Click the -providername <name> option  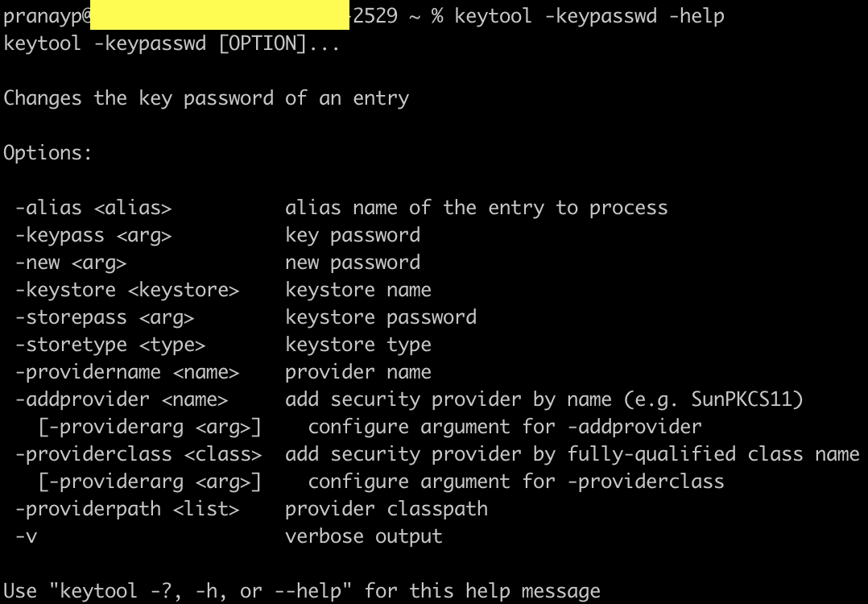[127, 372]
